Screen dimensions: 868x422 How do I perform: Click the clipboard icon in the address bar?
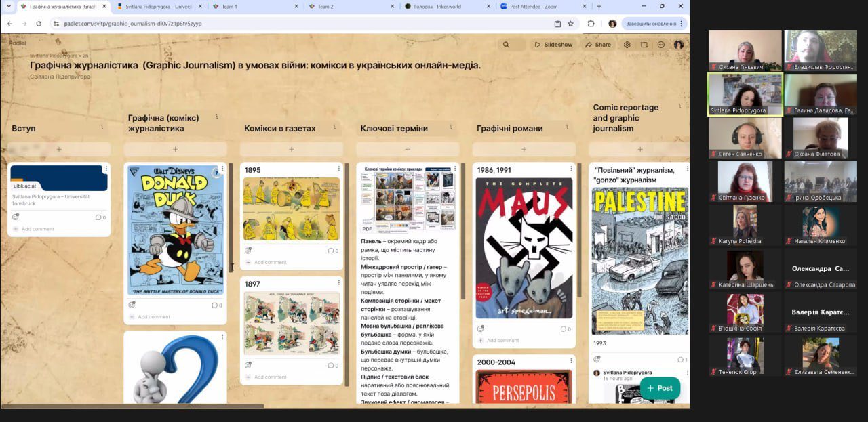point(557,23)
